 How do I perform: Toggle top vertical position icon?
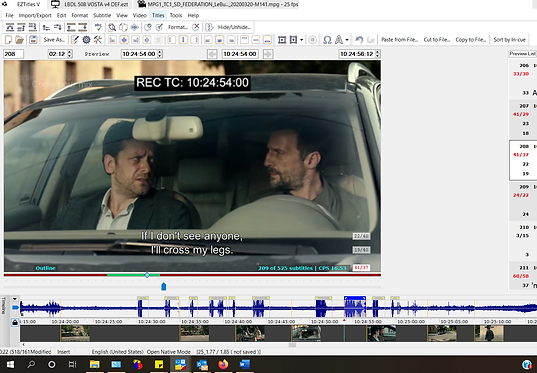[x=244, y=40]
